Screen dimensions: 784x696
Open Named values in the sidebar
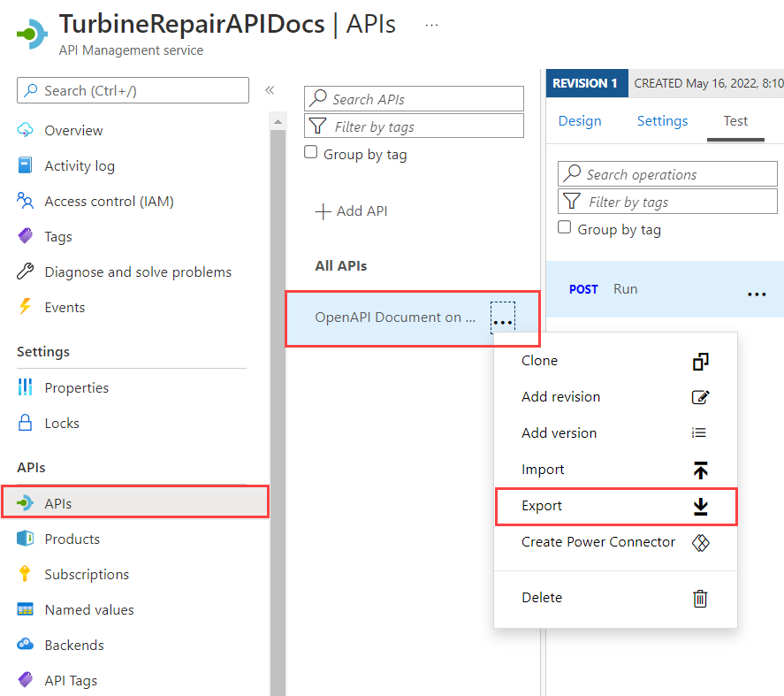(89, 609)
